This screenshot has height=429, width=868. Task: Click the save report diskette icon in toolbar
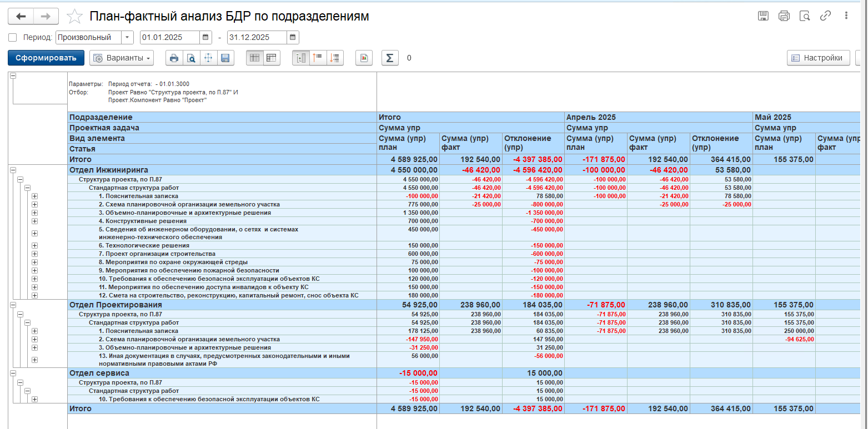pyautogui.click(x=225, y=58)
